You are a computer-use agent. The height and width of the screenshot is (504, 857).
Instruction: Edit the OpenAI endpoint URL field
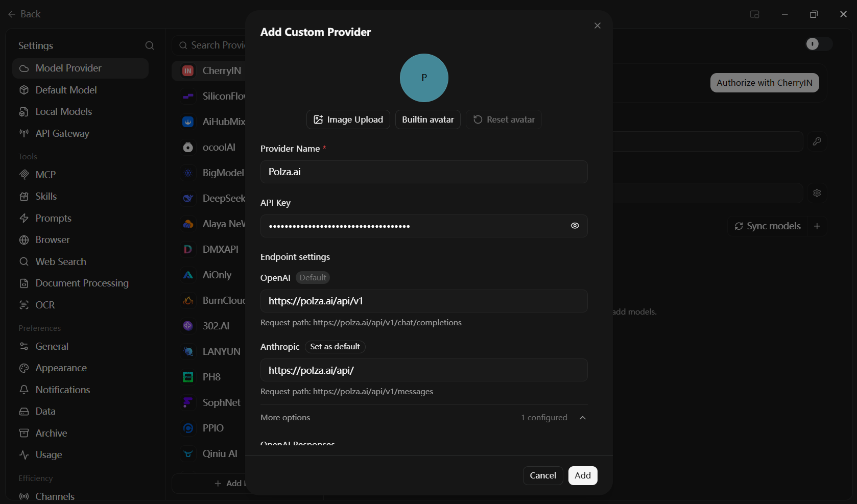424,301
